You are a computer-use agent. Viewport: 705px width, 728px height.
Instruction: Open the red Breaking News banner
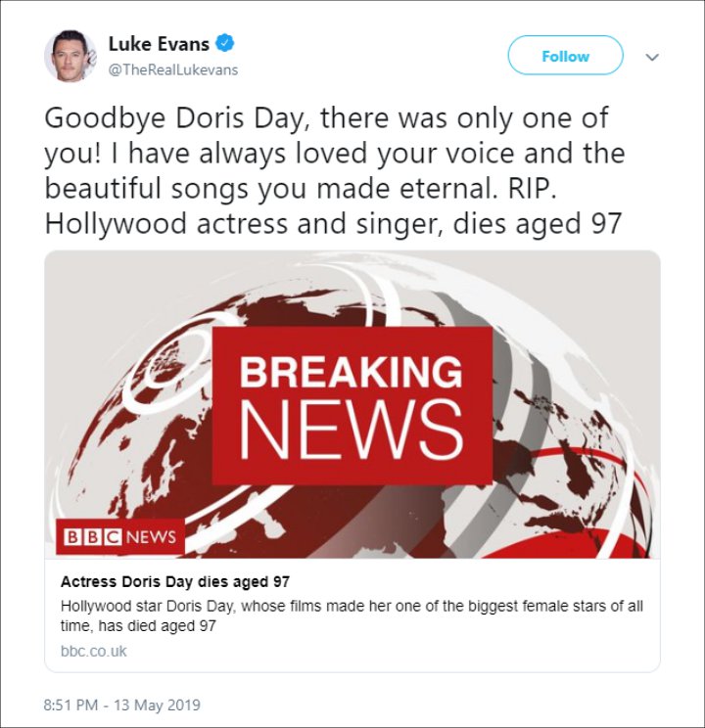(352, 405)
